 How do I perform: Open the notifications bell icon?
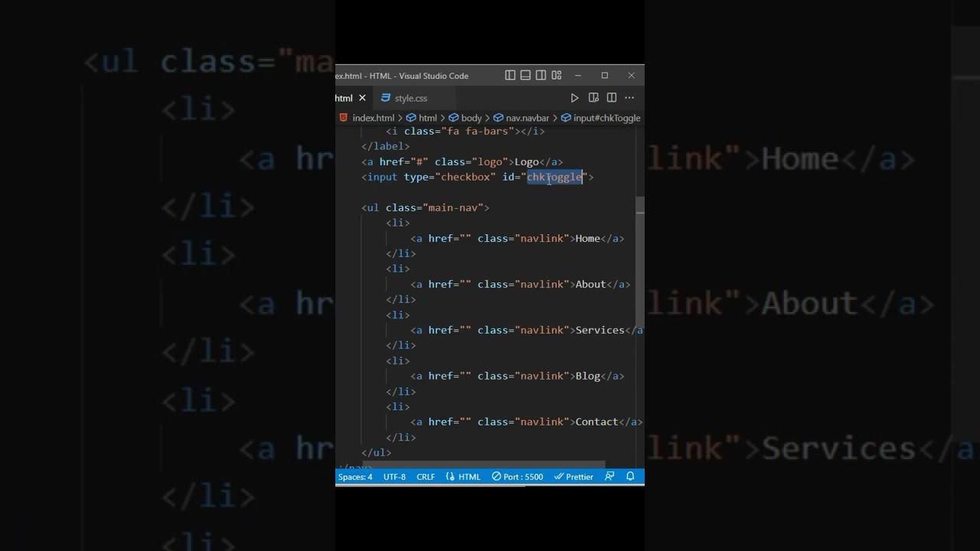[x=630, y=476]
